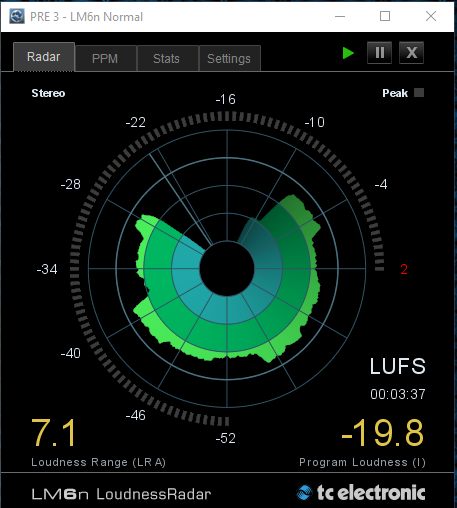Image resolution: width=457 pixels, height=508 pixels.
Task: Click the -28 radar scale label
Action: point(71,184)
